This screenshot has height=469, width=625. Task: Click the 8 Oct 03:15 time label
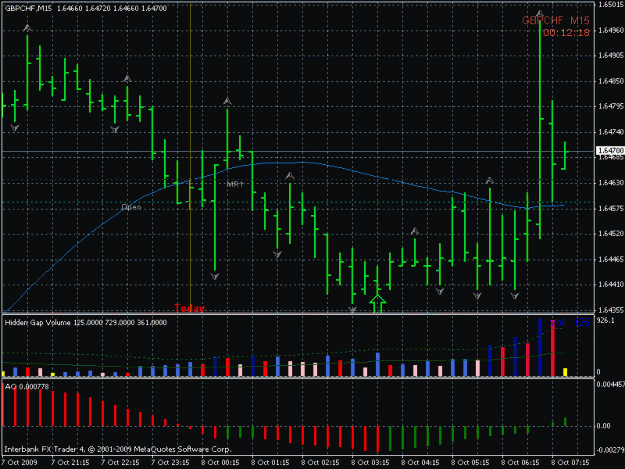pyautogui.click(x=370, y=462)
